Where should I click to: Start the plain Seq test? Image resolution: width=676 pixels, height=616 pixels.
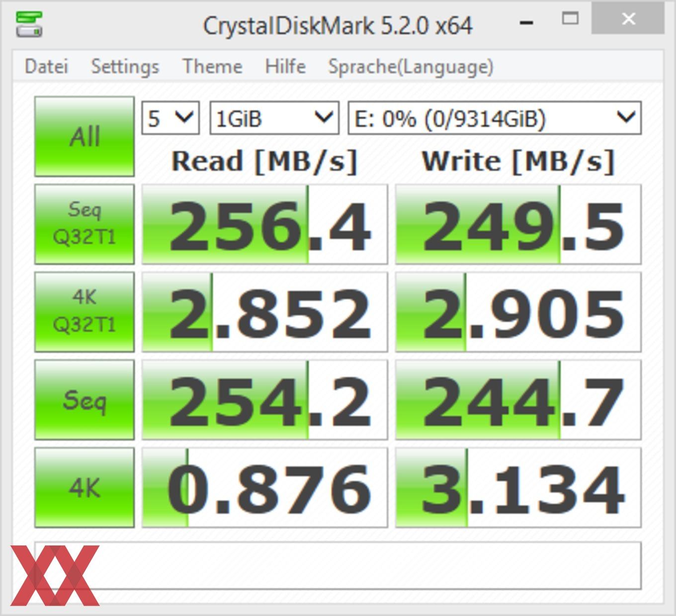pyautogui.click(x=84, y=400)
